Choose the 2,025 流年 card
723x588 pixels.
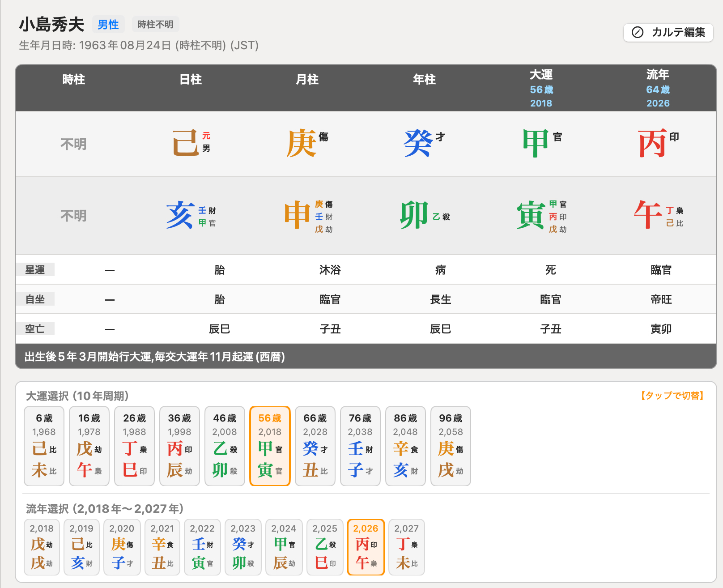coord(325,547)
